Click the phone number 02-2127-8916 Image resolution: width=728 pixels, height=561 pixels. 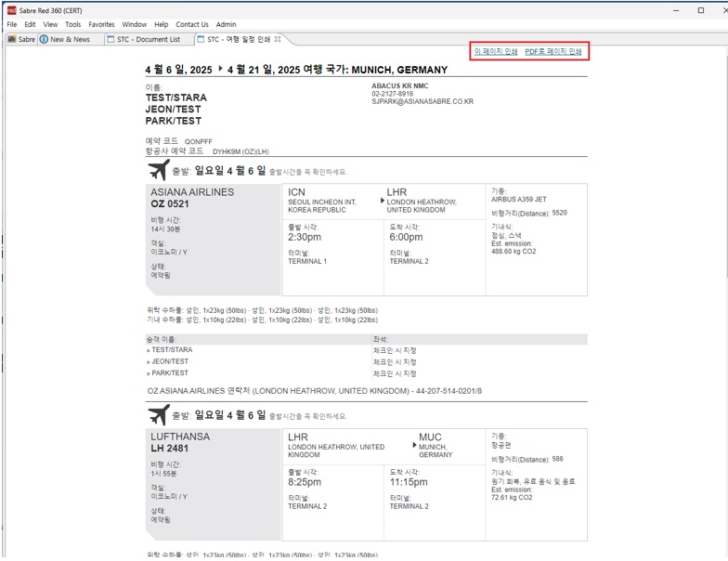[x=392, y=94]
